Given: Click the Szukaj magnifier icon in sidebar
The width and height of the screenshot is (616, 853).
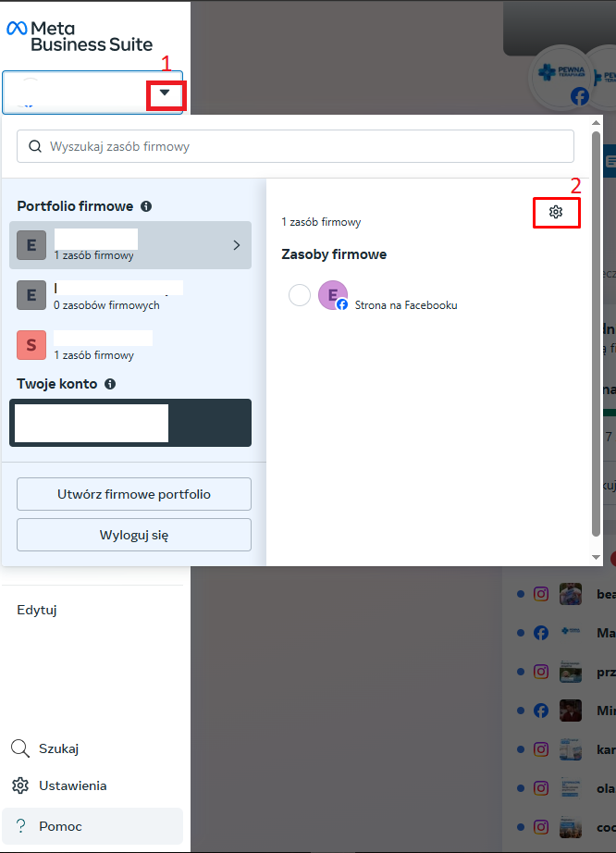Looking at the screenshot, I should coord(20,748).
